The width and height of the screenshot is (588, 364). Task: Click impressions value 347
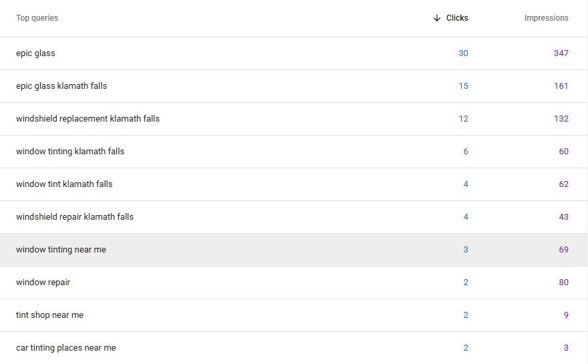click(561, 53)
